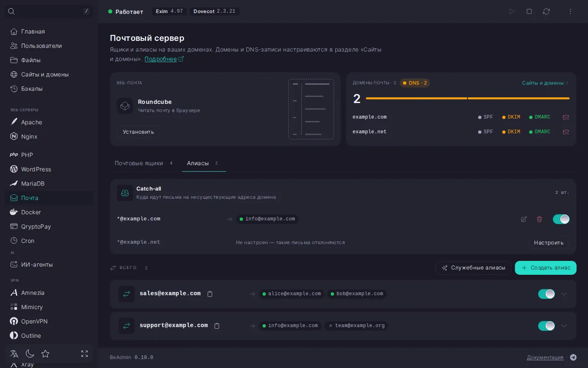This screenshot has width=588, height=368.
Task: Expand the sales@example.com alias row
Action: coord(564,294)
